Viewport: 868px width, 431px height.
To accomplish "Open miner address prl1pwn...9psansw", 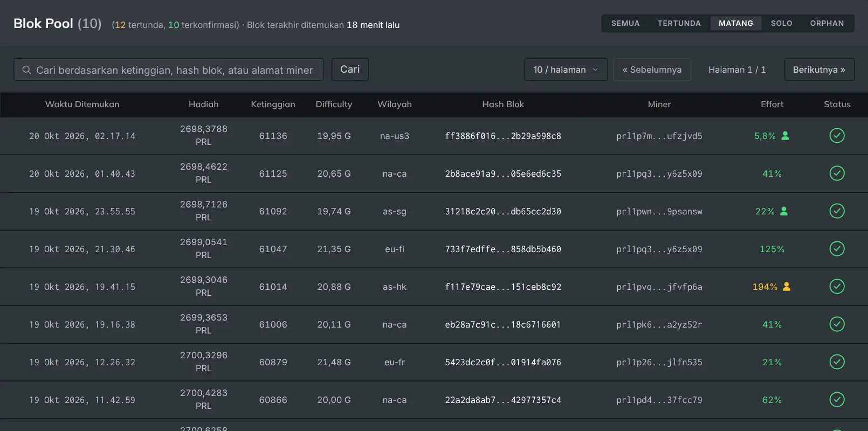I will [x=659, y=212].
